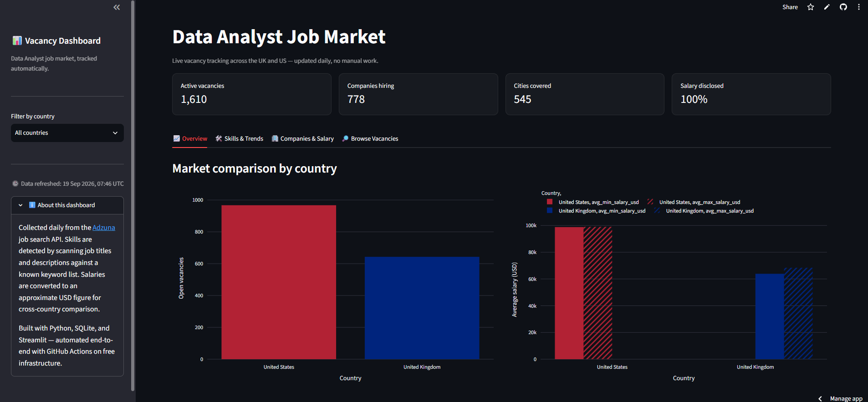Click the Data Analyst Job Market title
868x402 pixels.
pos(279,37)
